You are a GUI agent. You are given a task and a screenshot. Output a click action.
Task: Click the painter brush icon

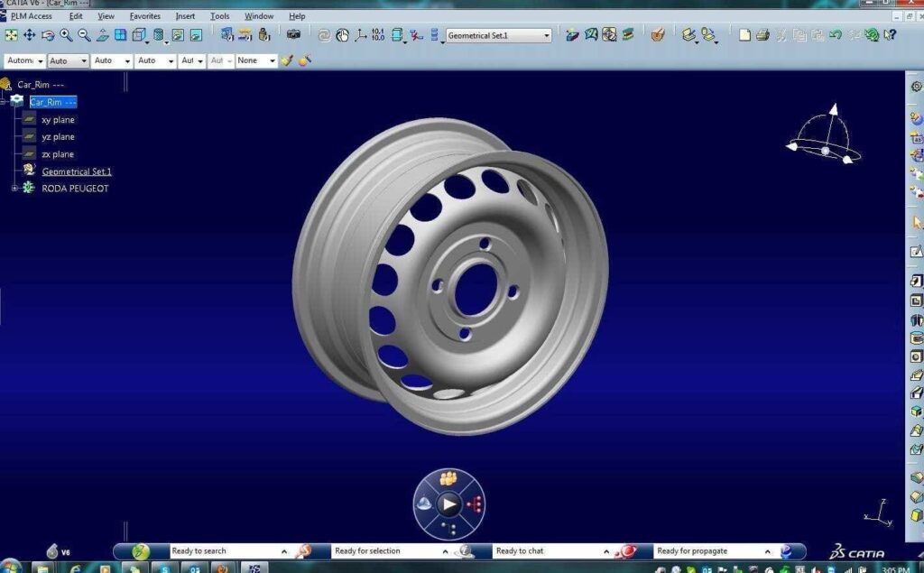287,60
